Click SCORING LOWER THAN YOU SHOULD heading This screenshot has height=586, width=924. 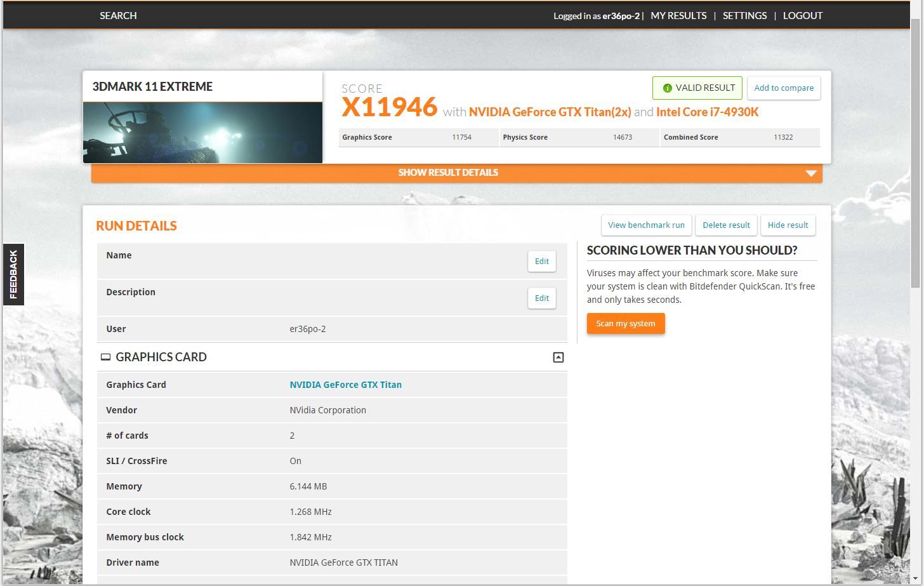coord(692,251)
